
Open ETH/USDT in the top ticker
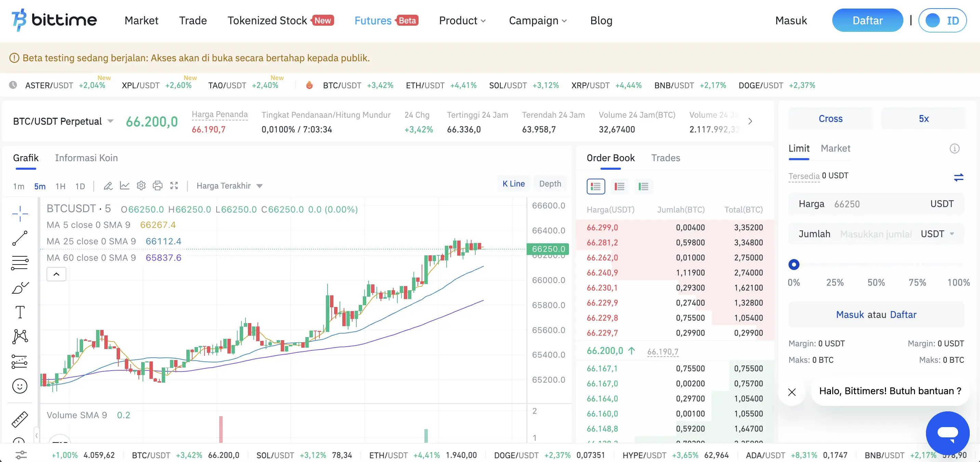[x=441, y=85]
